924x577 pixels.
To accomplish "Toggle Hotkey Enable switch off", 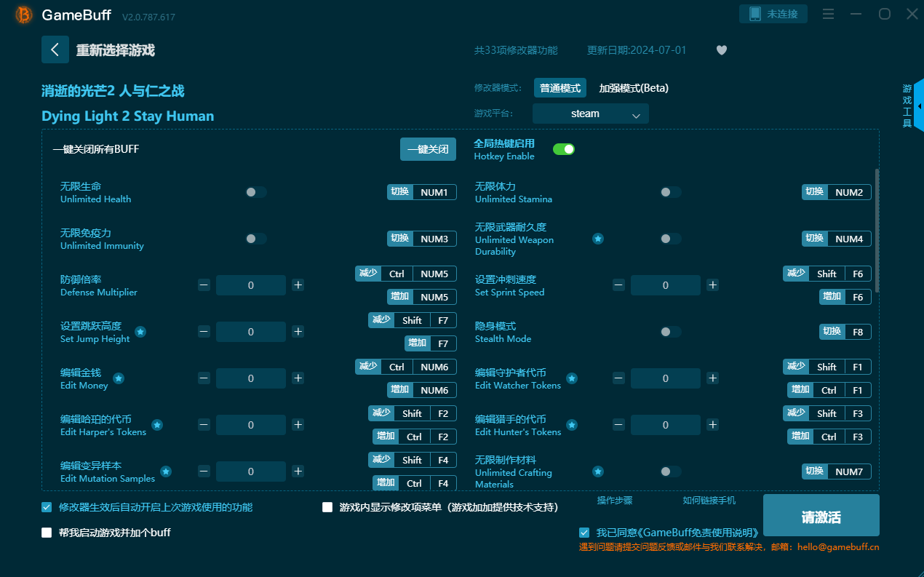I will point(564,149).
